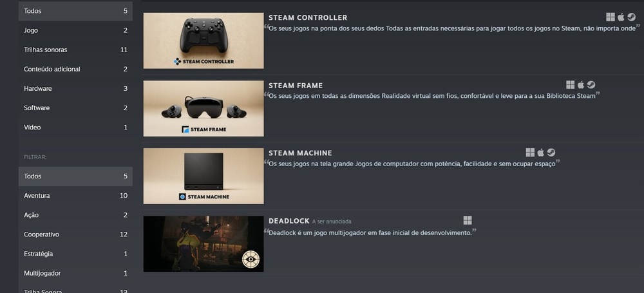644x293 pixels.
Task: Click the Apple icon on the Steam Controller row
Action: (621, 17)
